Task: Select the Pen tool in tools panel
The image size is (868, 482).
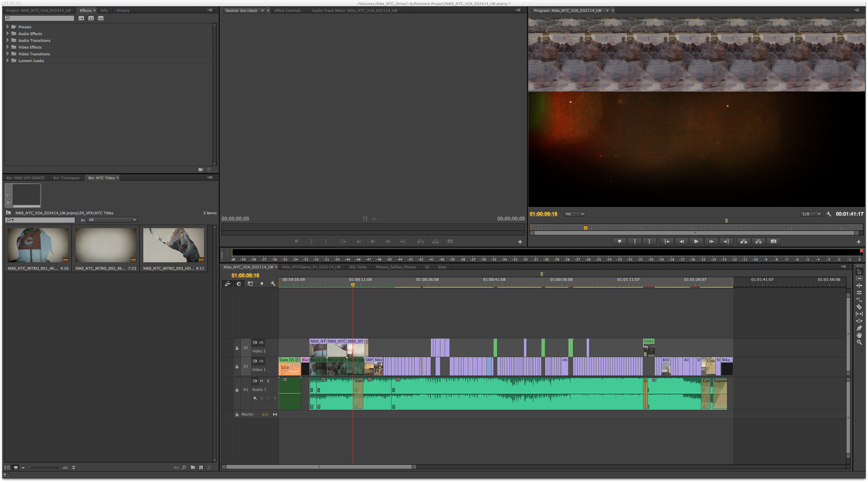Action: [x=859, y=328]
